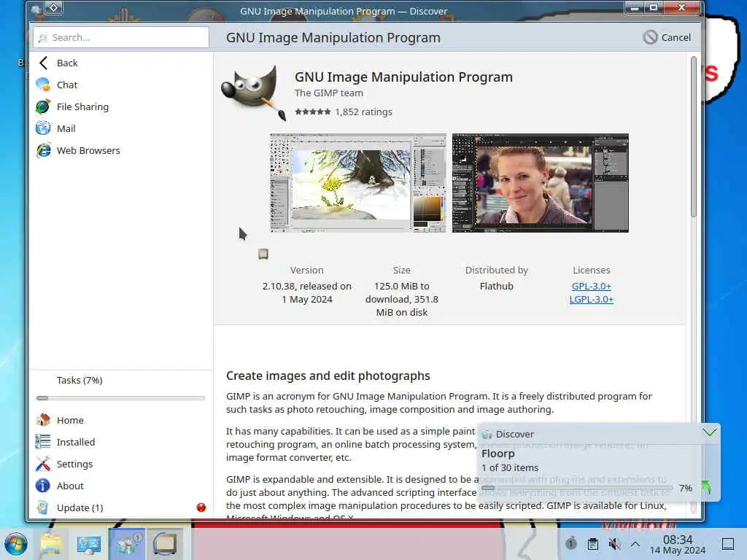747x560 pixels.
Task: Click the Cancel installation button
Action: 667,37
